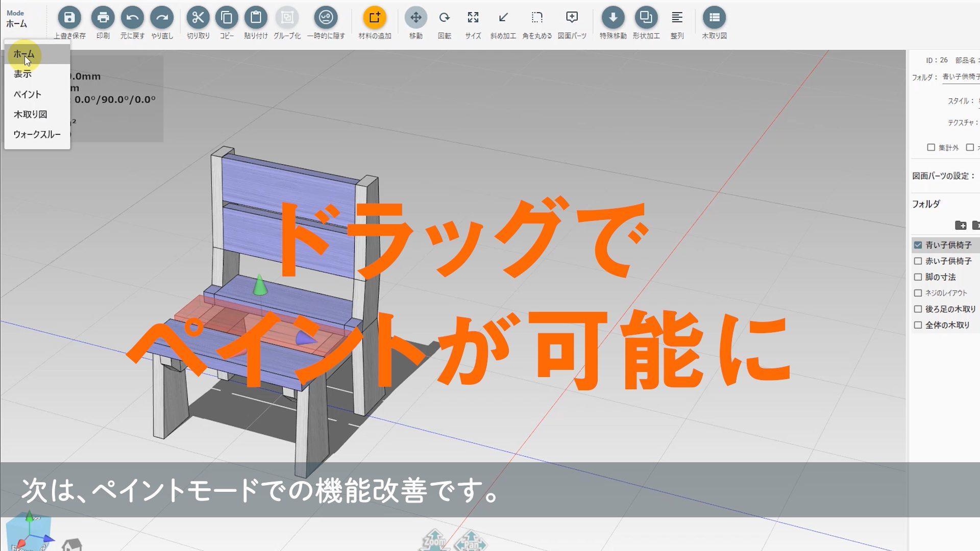Click the 赤い子供椅子 folder name
The width and height of the screenshot is (980, 551).
948,261
